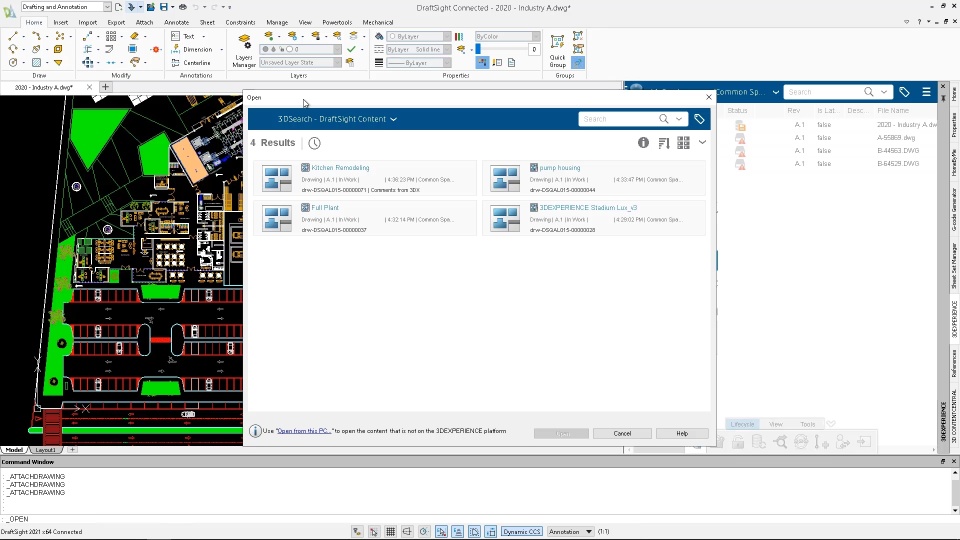Click the Pattern tool in Modify group

point(111,36)
